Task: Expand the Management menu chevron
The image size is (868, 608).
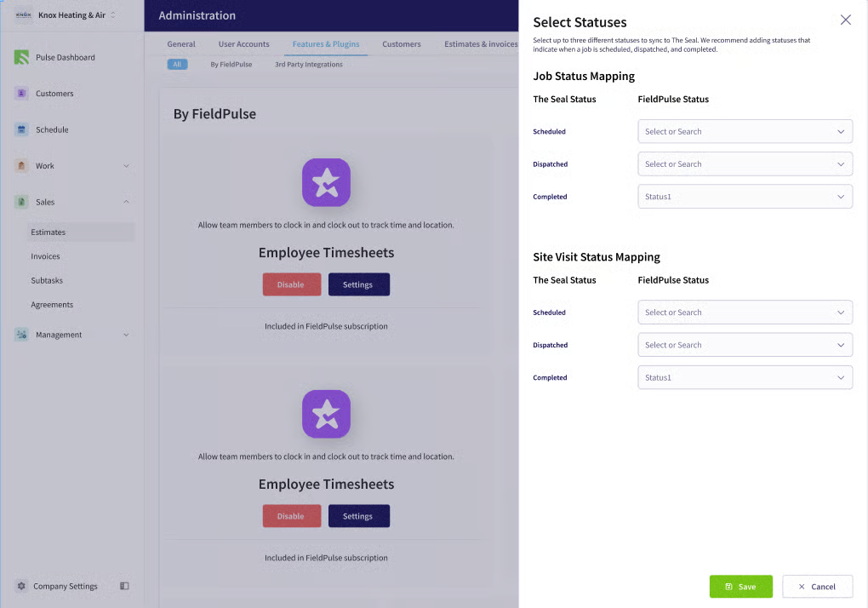Action: (126, 335)
